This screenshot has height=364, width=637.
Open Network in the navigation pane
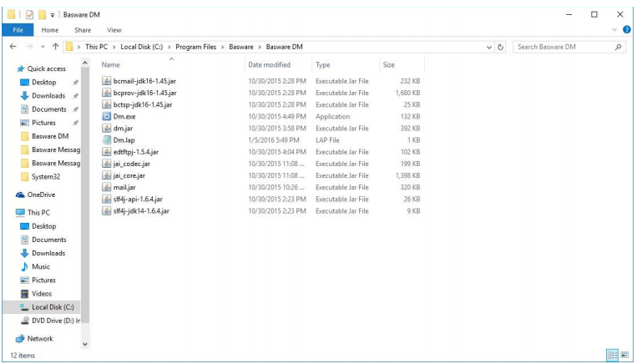coord(40,338)
